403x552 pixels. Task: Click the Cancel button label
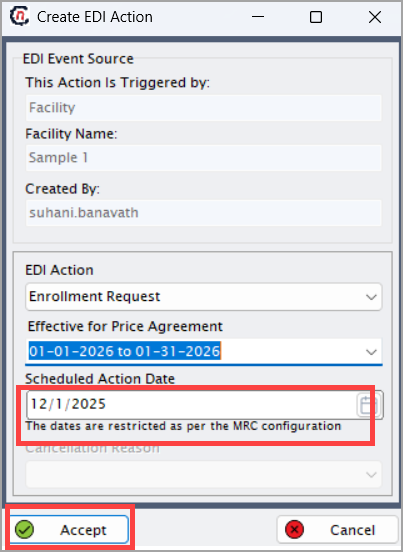352,530
